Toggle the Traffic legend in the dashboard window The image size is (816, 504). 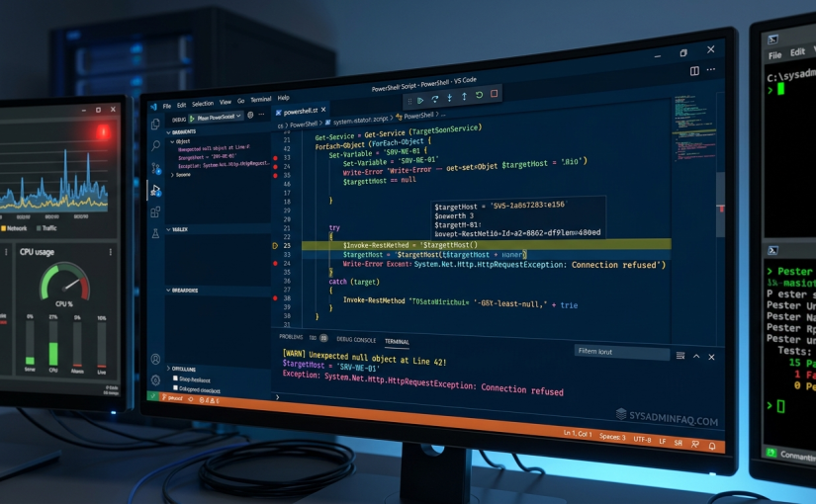pos(46,228)
